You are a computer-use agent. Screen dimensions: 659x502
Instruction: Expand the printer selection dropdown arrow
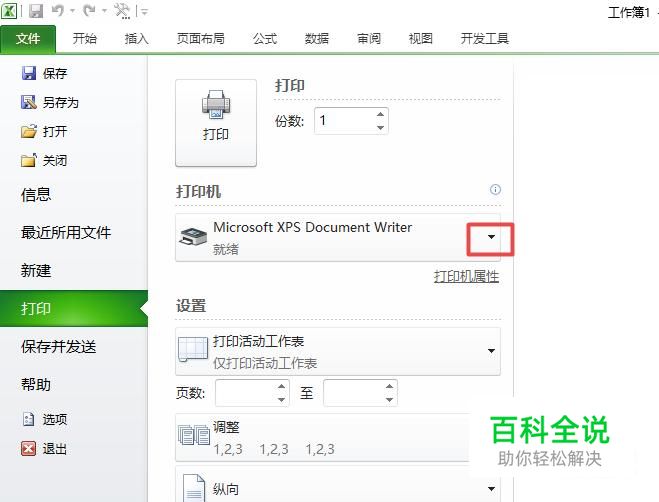(491, 237)
